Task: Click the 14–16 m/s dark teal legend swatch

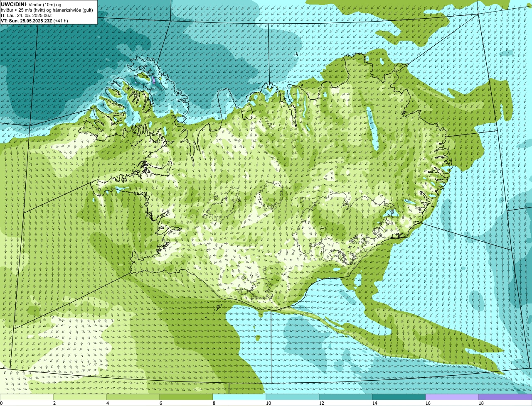Action: click(x=399, y=397)
